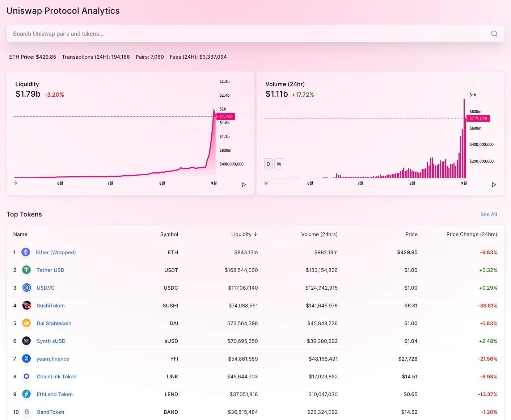Sort tokens by Volume (24hrs) column
This screenshot has width=511, height=420.
[319, 234]
